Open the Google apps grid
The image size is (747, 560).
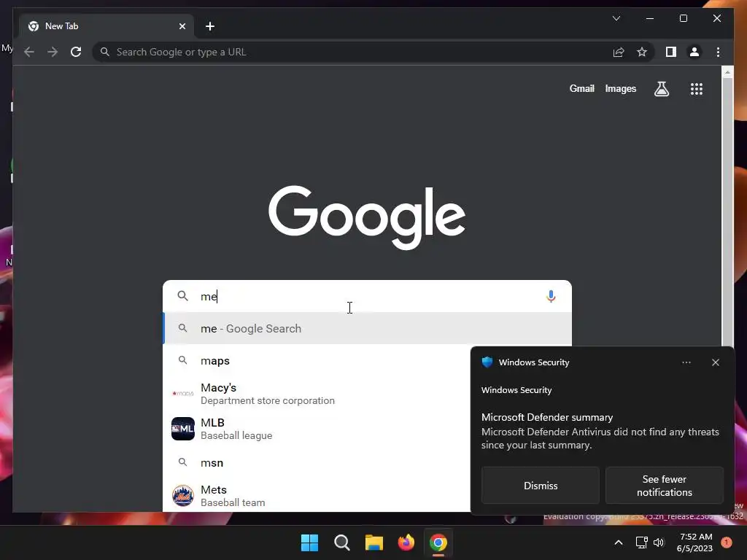click(697, 88)
